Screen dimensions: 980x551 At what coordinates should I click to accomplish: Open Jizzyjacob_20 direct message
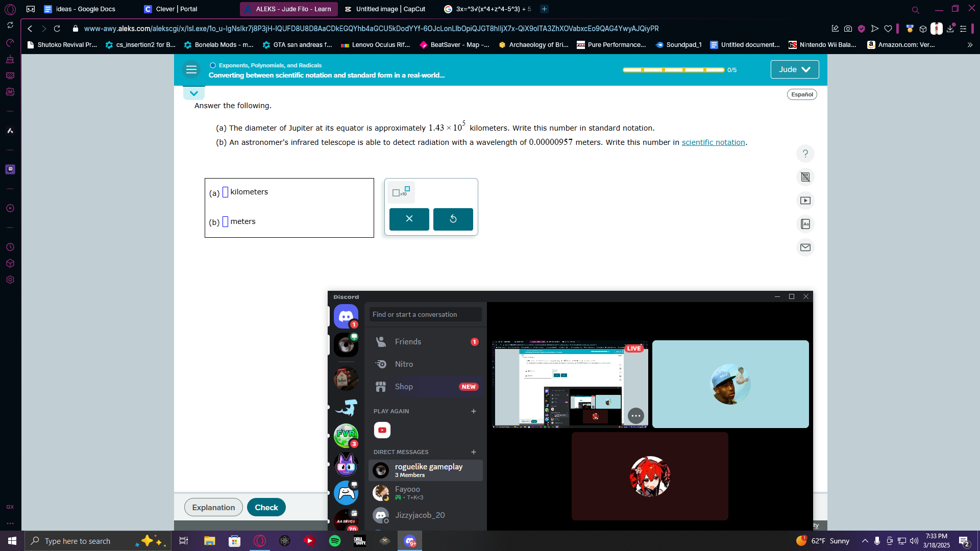coord(426,515)
